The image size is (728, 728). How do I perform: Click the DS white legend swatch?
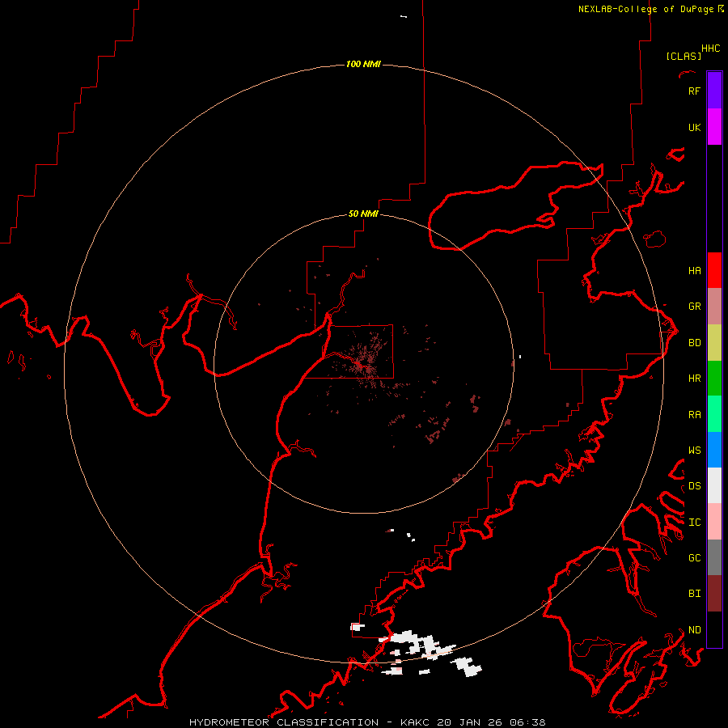714,485
